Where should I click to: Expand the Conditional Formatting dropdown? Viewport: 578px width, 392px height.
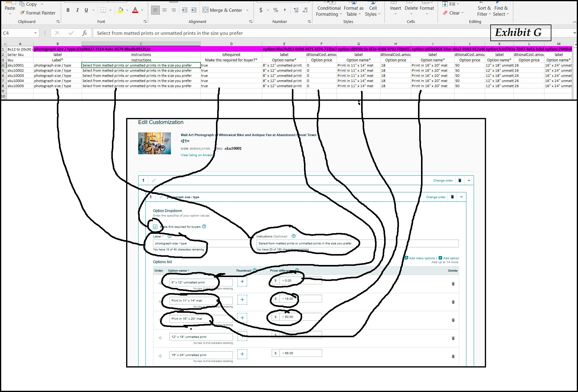pyautogui.click(x=329, y=11)
